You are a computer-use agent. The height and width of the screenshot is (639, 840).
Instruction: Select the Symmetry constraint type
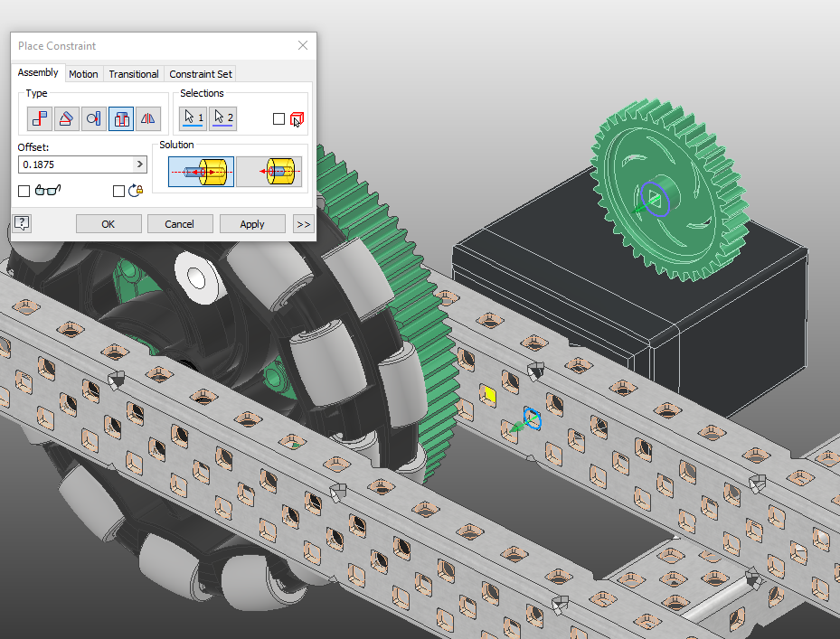click(148, 118)
